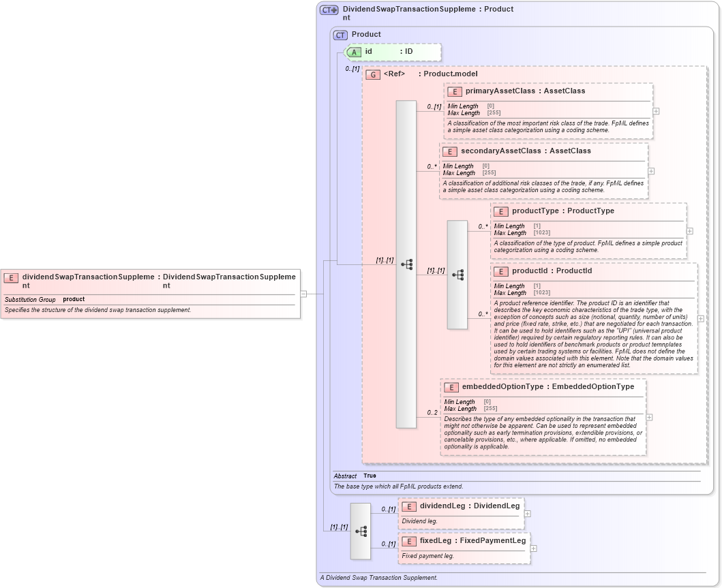The width and height of the screenshot is (722, 588).
Task: Expand primaryAssetClass using its plus sign
Action: pyautogui.click(x=655, y=110)
